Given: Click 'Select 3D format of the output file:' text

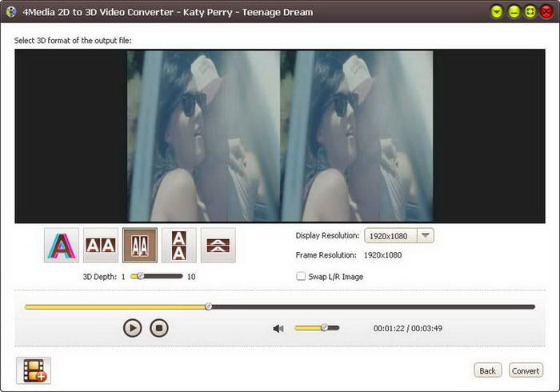Looking at the screenshot, I should (x=73, y=40).
